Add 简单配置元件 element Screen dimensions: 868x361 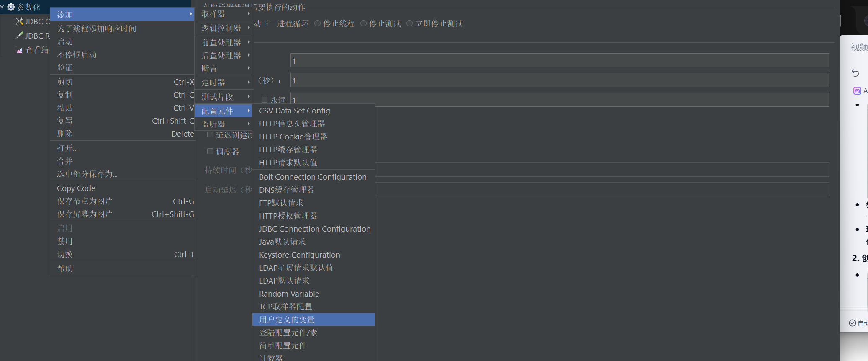point(313,346)
